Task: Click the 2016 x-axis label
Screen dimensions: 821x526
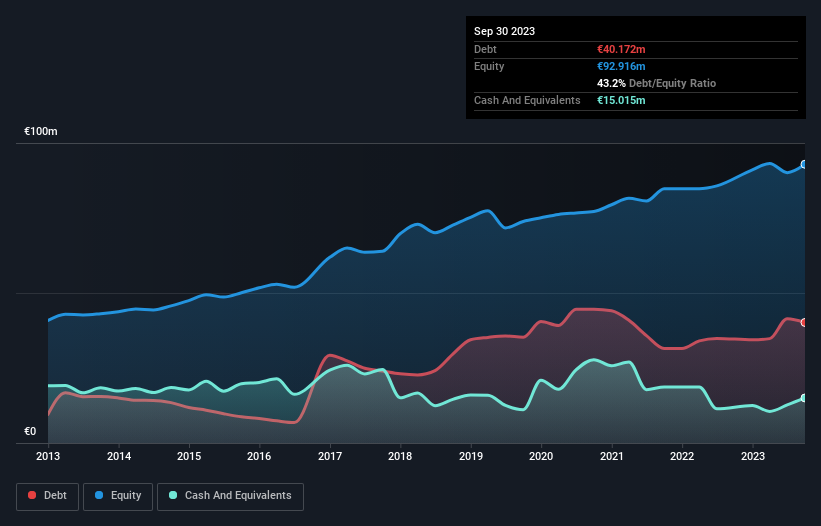Action: click(259, 456)
